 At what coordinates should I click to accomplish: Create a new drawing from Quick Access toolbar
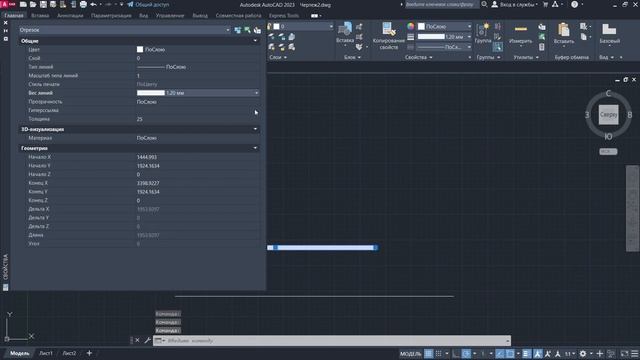(23, 4)
